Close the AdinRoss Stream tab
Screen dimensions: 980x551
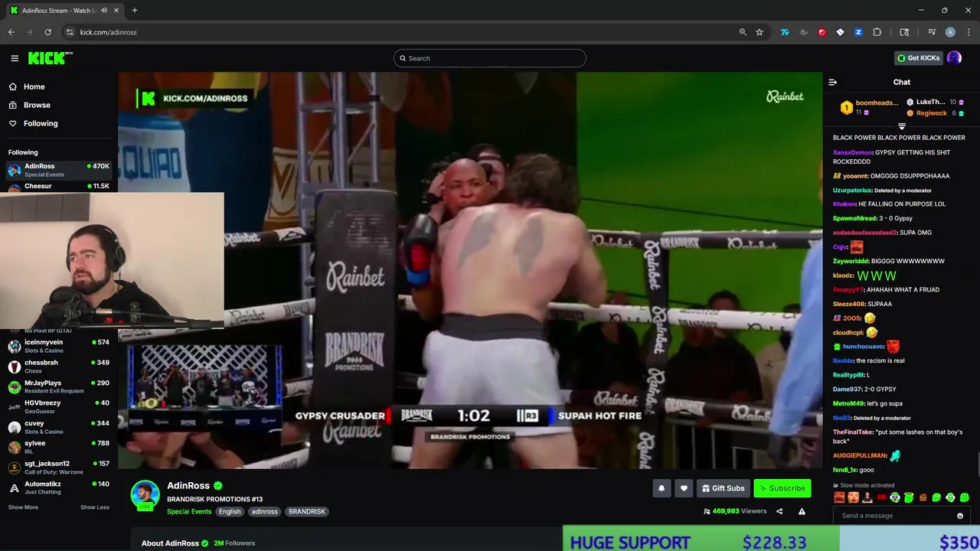tap(116, 11)
